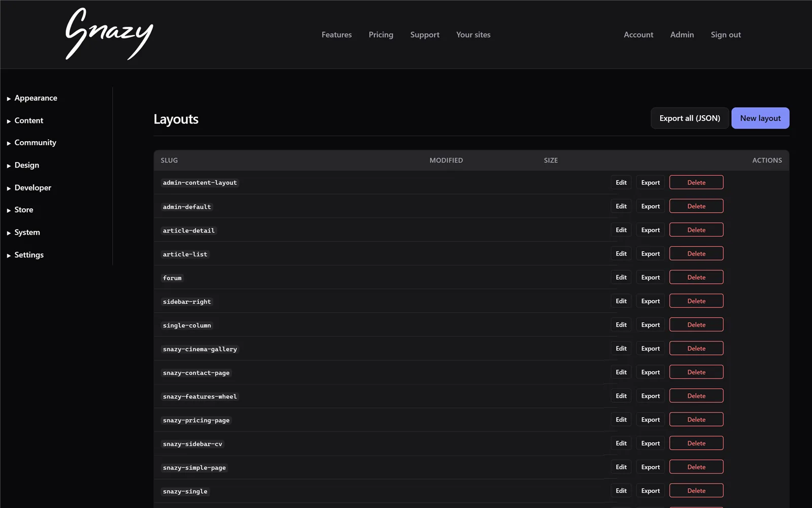Image resolution: width=812 pixels, height=508 pixels.
Task: Export the article-list layout
Action: 650,253
